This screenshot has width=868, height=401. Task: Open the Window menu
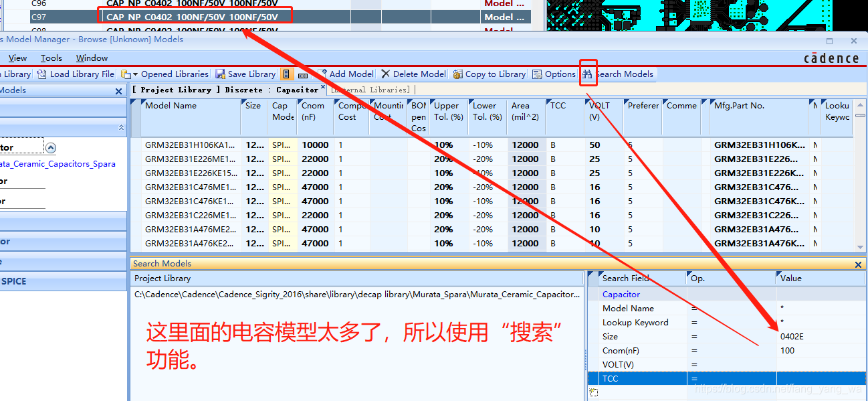pyautogui.click(x=92, y=58)
